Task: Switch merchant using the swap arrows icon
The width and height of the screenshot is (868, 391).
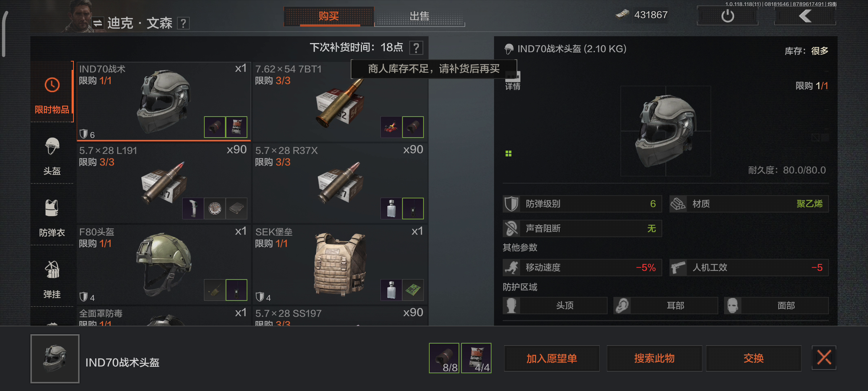Action: click(x=98, y=24)
